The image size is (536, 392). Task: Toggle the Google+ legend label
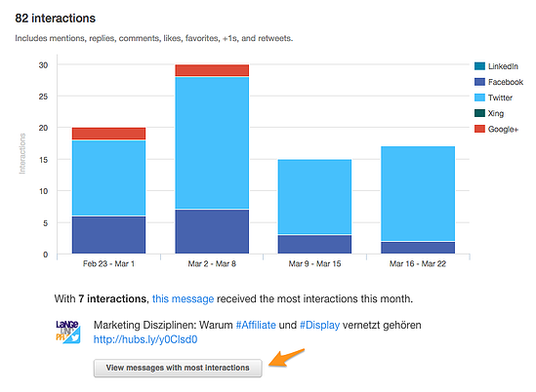point(503,129)
